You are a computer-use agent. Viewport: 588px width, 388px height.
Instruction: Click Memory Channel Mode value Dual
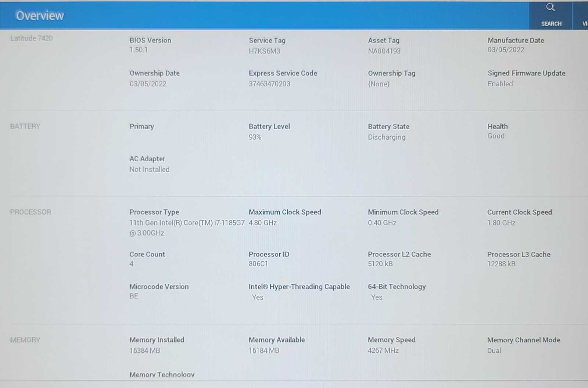[x=494, y=351]
